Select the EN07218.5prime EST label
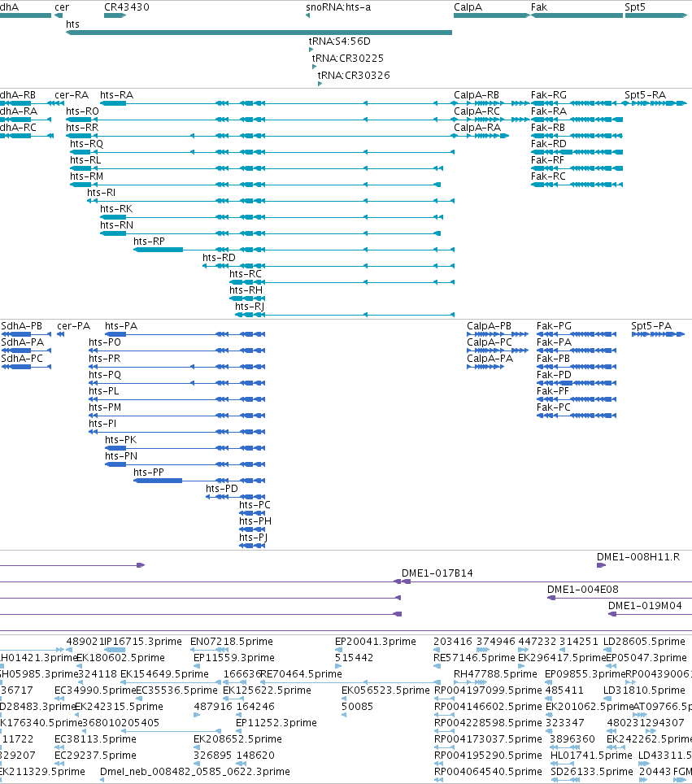 coord(232,642)
